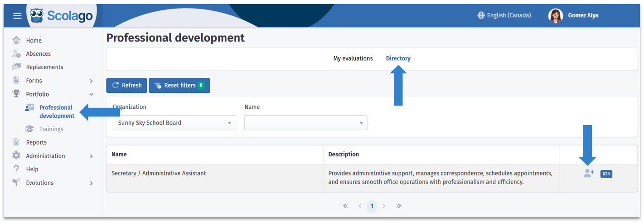The width and height of the screenshot is (644, 223).
Task: Expand the Forms submenu chevron
Action: (91, 81)
